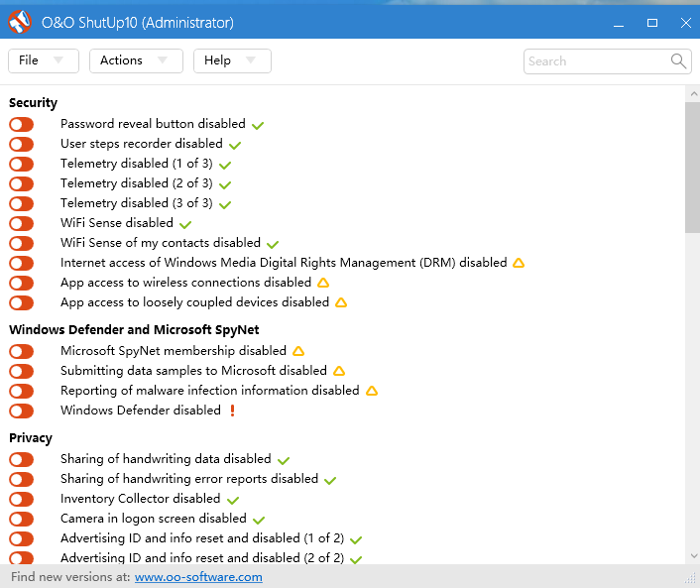Toggle Camera in logon screen disabled
700x588 pixels.
click(x=21, y=520)
